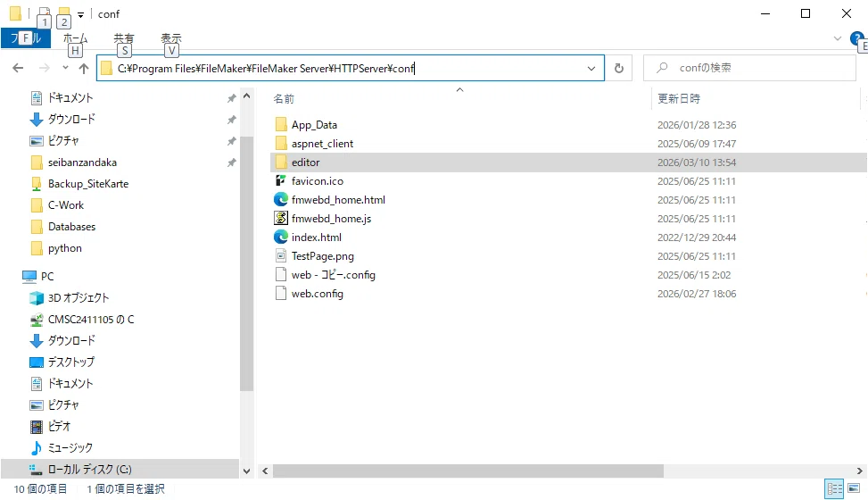Sort by the 更新日時 column header
This screenshot has height=500, width=868.
click(x=679, y=99)
